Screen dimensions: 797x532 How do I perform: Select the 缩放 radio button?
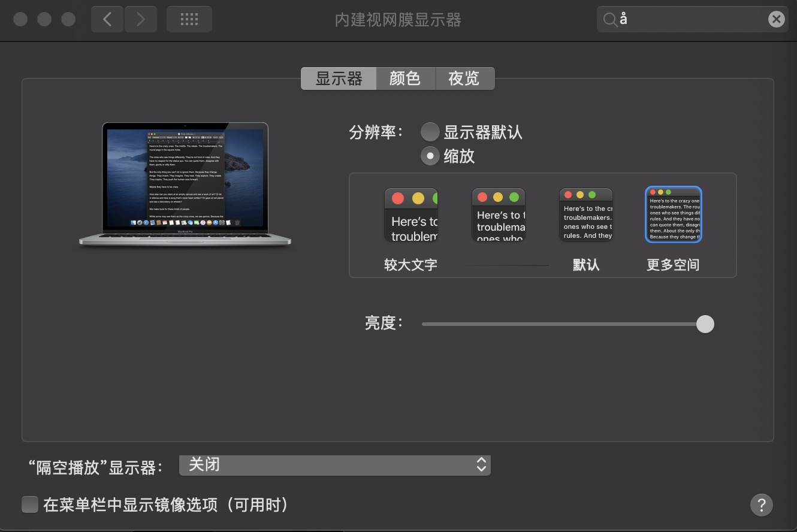(x=430, y=156)
